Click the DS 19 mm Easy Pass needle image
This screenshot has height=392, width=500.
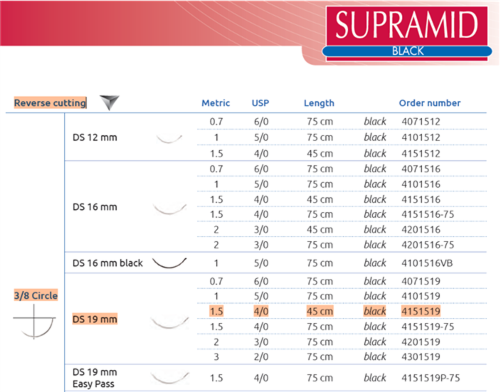tap(169, 378)
